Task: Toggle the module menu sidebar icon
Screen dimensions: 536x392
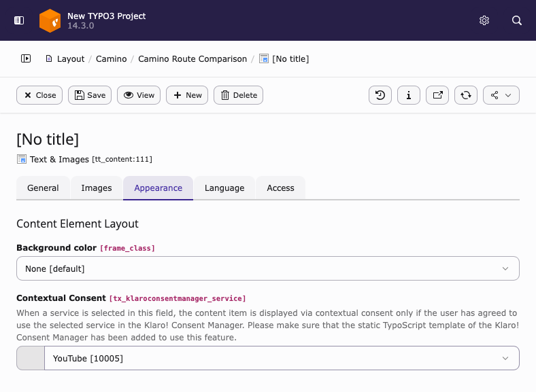Action: pyautogui.click(x=19, y=20)
